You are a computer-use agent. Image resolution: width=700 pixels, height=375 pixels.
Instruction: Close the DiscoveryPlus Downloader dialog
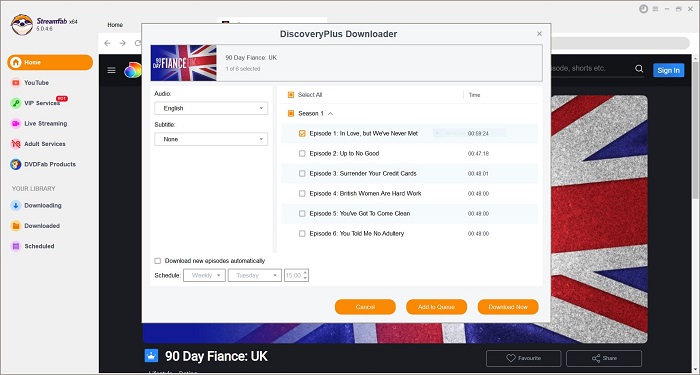click(539, 34)
